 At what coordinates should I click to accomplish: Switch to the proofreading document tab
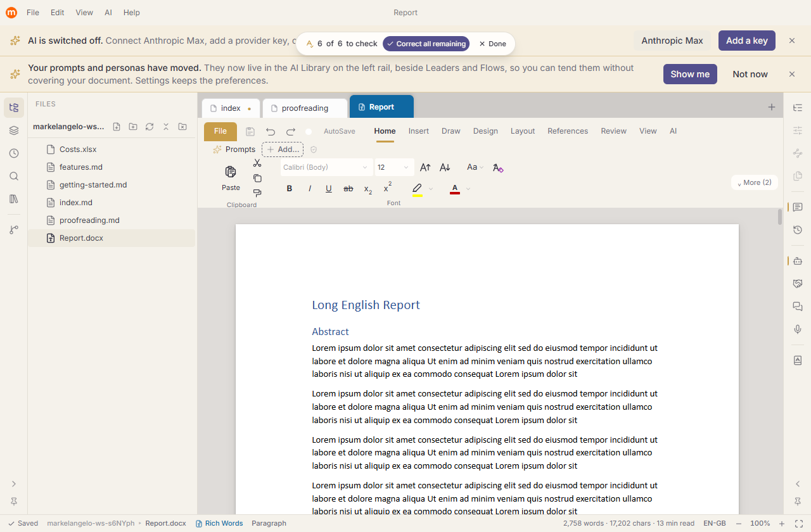point(305,108)
